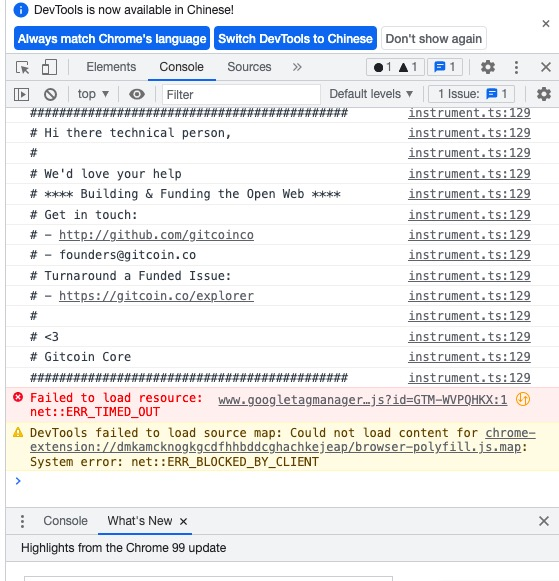Dismiss the language banner with X

pos(546,24)
